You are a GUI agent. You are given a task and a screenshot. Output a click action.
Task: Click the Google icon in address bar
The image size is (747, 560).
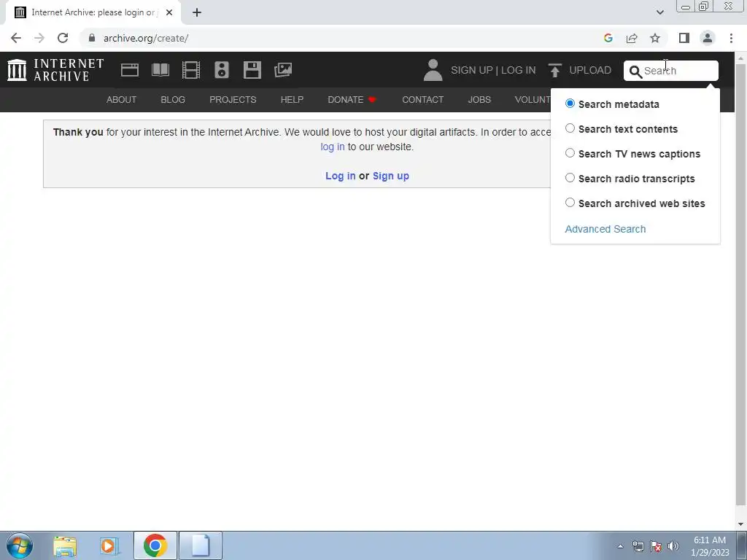(x=608, y=38)
